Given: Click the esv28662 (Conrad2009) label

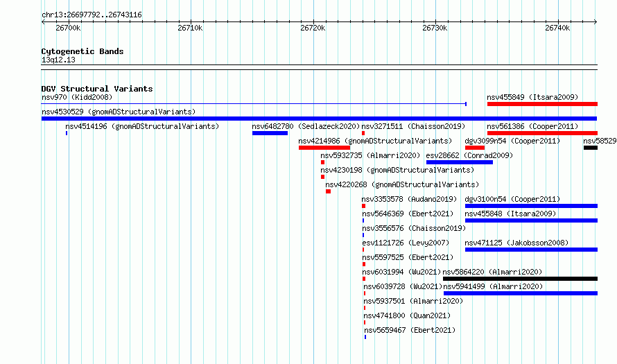Looking at the screenshot, I should [x=469, y=155].
